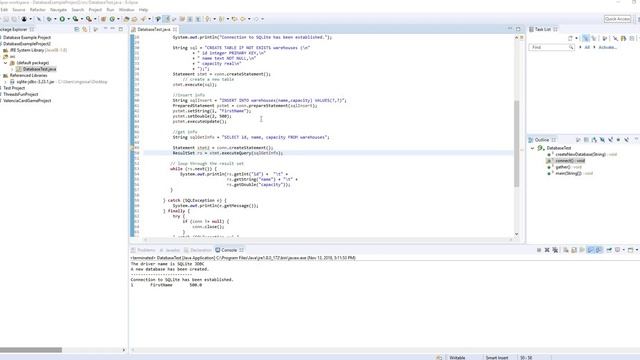640x360 pixels.
Task: Click the Debug bug icon in the toolbar
Action: (x=49, y=19)
